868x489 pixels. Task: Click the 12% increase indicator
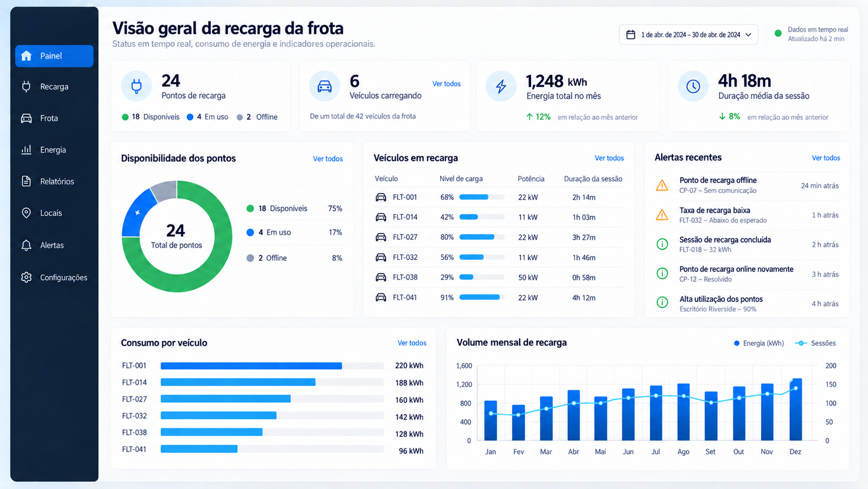(x=538, y=117)
